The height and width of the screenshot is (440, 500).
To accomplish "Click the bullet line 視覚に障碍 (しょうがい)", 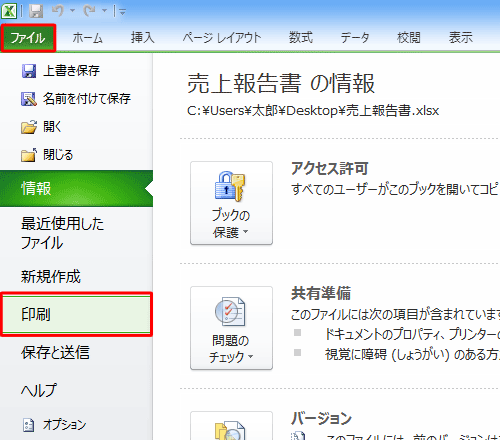I will 412,354.
